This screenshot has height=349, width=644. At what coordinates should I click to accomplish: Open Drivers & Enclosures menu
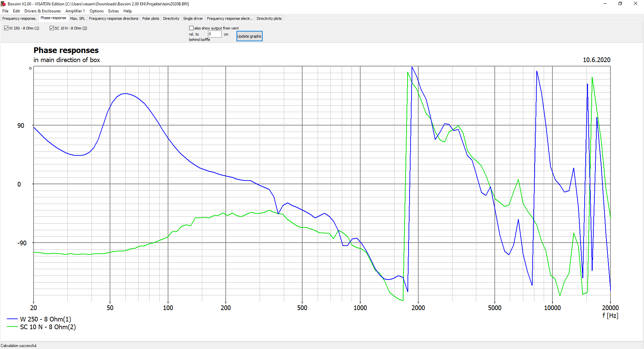[x=43, y=11]
